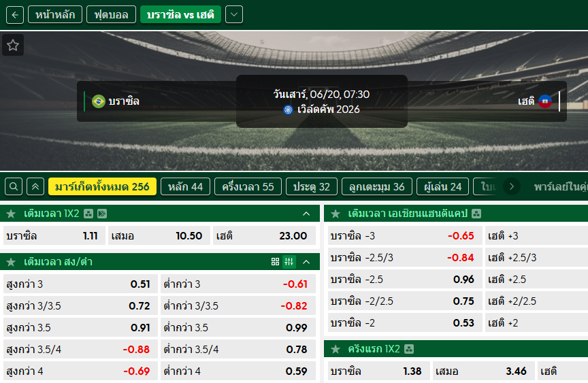Click the fast market icon in เต็มเวลา 1X2 header

[x=102, y=214]
